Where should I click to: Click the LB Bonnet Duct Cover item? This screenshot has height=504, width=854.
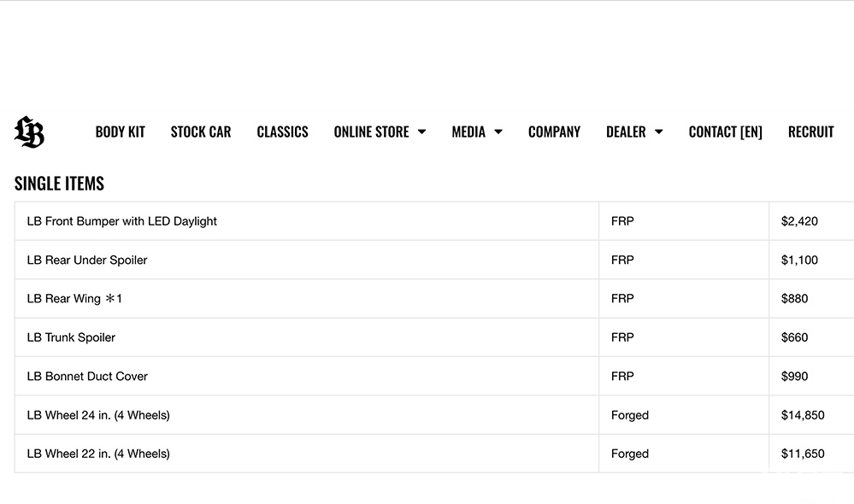coord(87,376)
